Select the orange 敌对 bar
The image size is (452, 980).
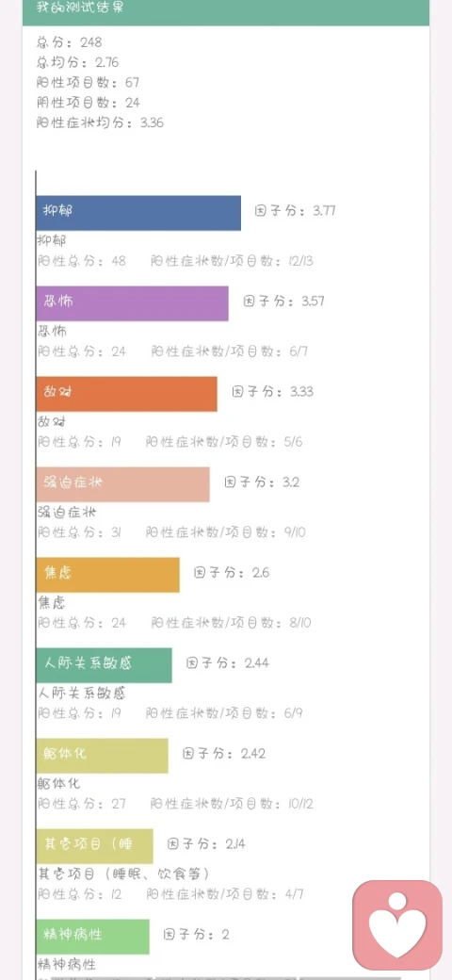click(127, 394)
